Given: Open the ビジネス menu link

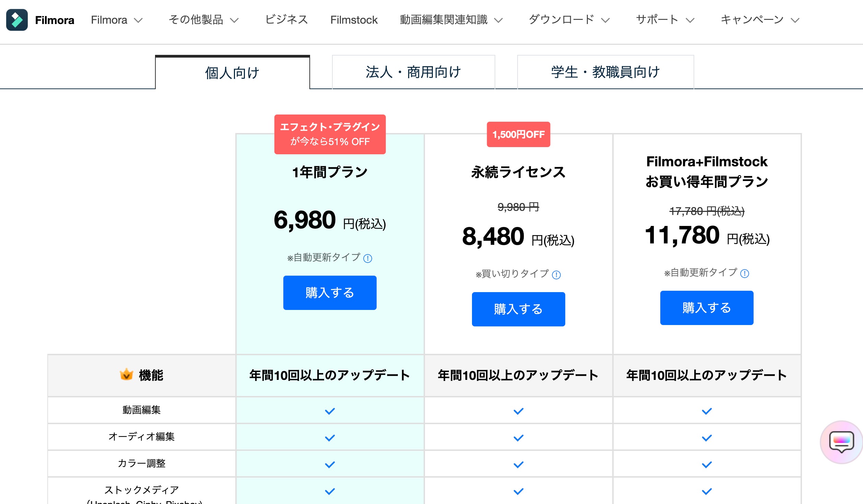Looking at the screenshot, I should [x=286, y=20].
